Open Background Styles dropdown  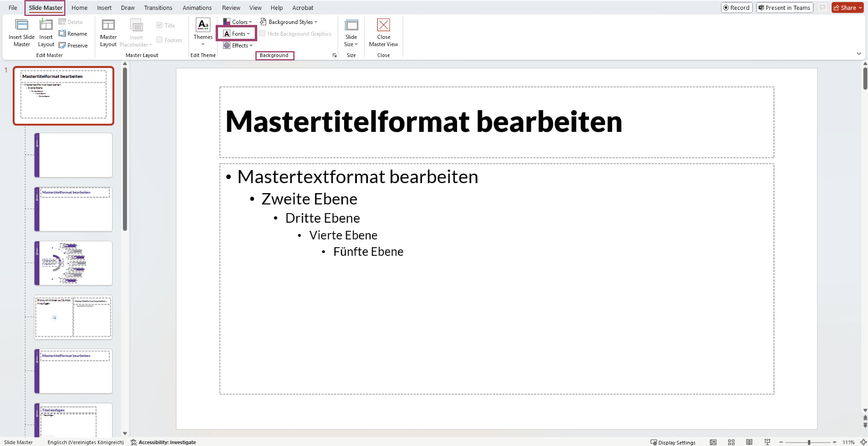point(289,22)
